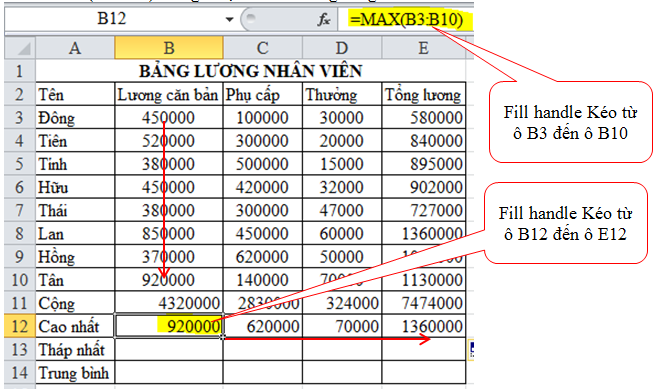Click cell with value 902000

[x=424, y=187]
